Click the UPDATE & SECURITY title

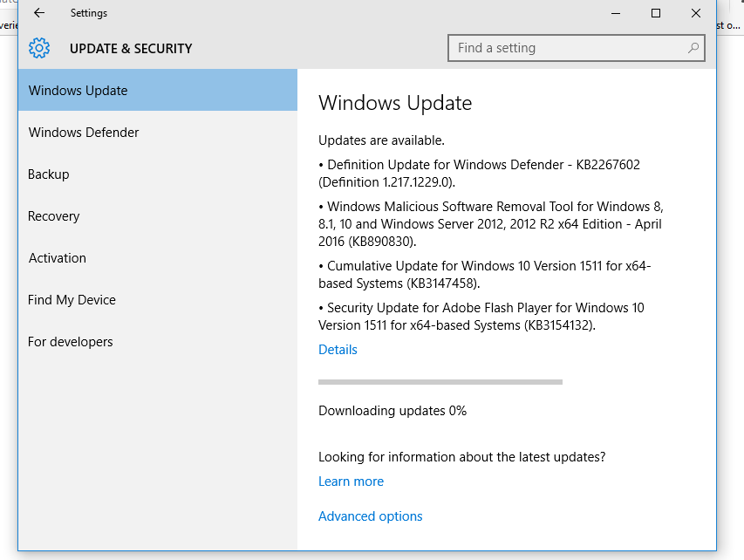(131, 48)
